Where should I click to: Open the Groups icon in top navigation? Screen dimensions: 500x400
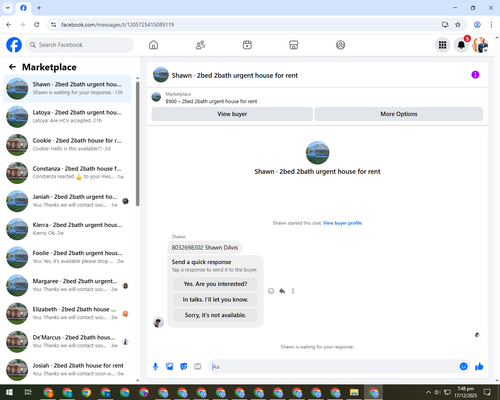click(340, 45)
